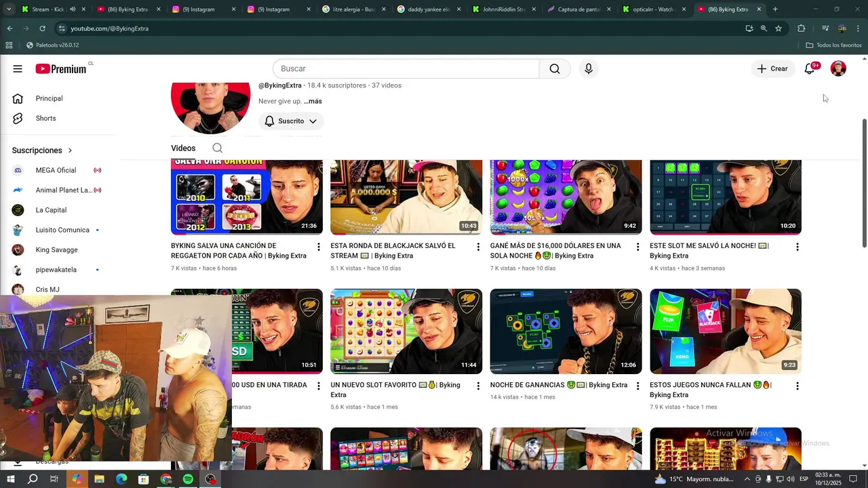The height and width of the screenshot is (488, 868).
Task: Open the Paletools v26.0.12 bookmark
Action: point(52,45)
